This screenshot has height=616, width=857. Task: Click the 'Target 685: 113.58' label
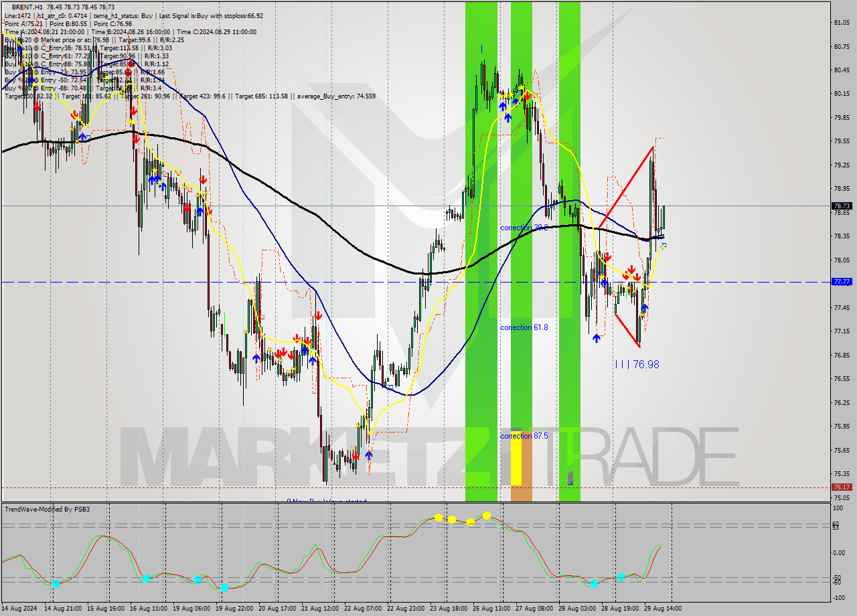tap(262, 96)
